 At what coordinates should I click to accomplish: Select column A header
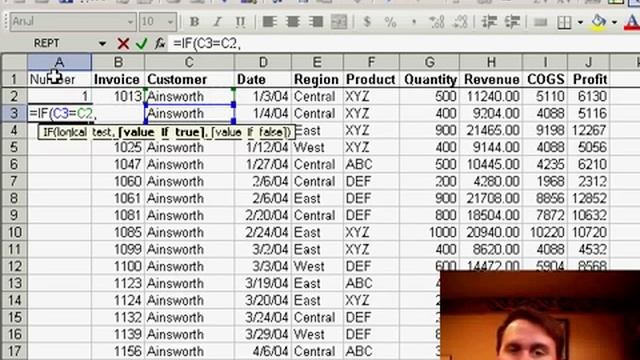(x=59, y=62)
